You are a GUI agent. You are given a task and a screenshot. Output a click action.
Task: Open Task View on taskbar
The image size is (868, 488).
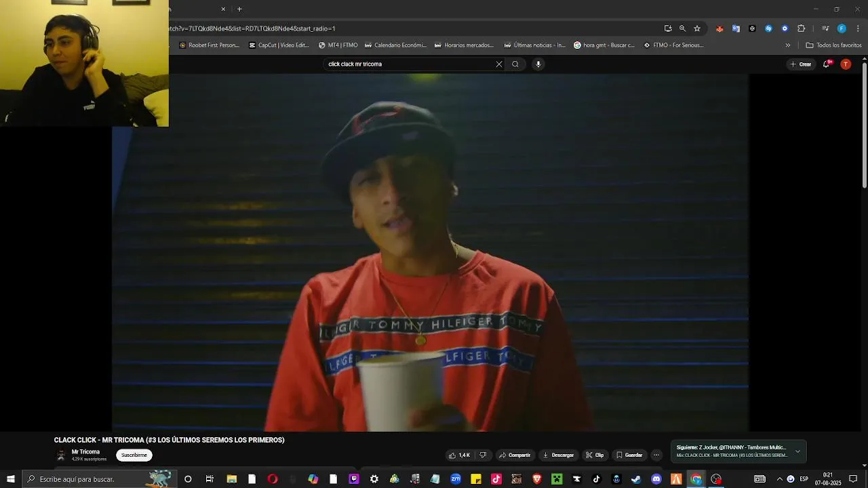(210, 479)
